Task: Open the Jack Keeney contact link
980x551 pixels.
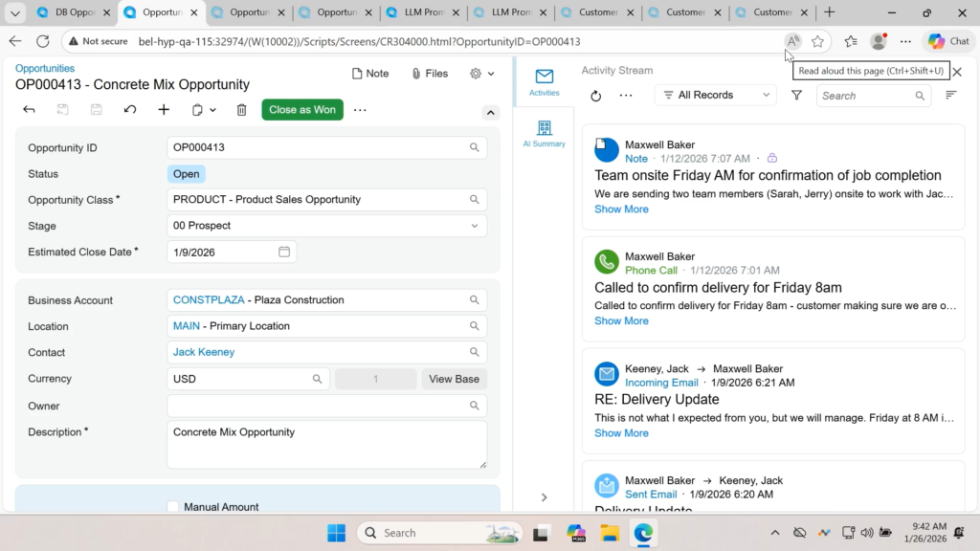Action: tap(204, 352)
